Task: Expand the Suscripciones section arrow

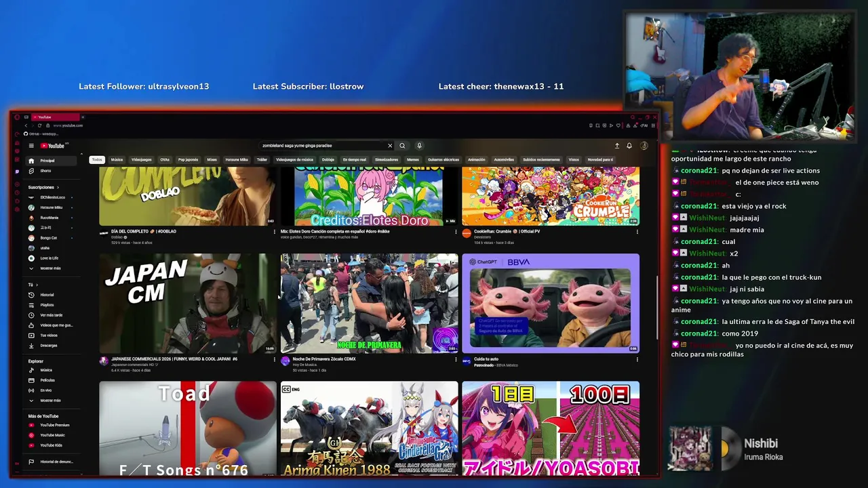Action: [x=58, y=187]
